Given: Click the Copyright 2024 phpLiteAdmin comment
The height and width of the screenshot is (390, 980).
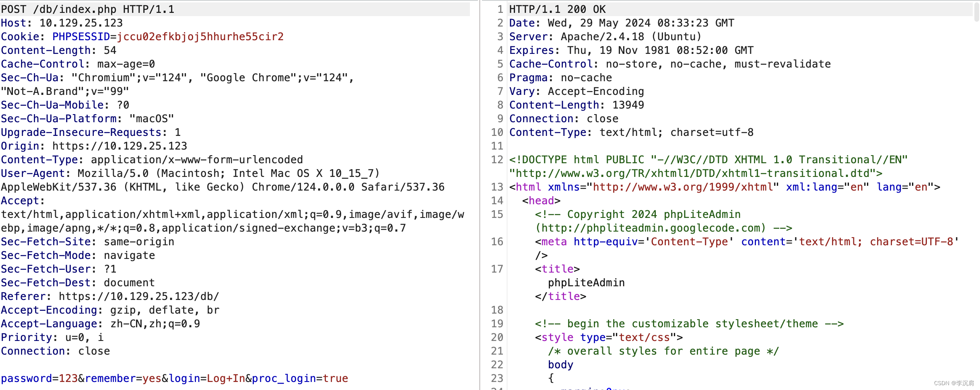Looking at the screenshot, I should click(x=664, y=221).
